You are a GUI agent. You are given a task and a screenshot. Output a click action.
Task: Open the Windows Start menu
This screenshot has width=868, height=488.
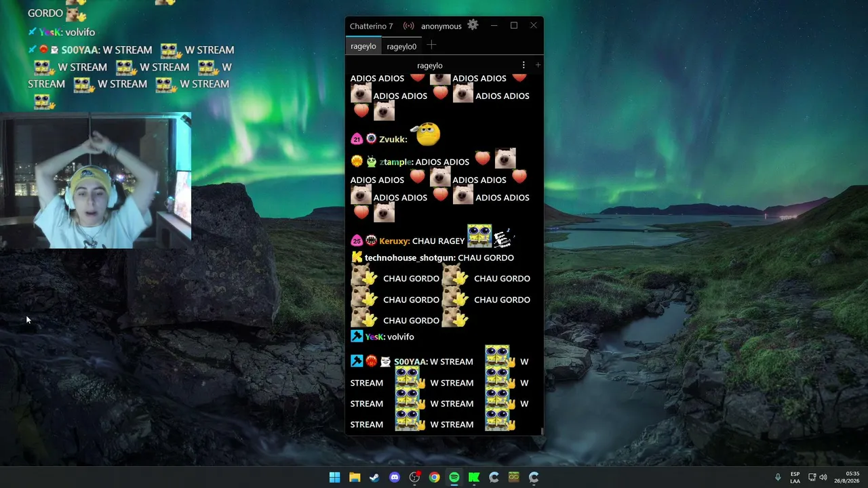point(334,478)
